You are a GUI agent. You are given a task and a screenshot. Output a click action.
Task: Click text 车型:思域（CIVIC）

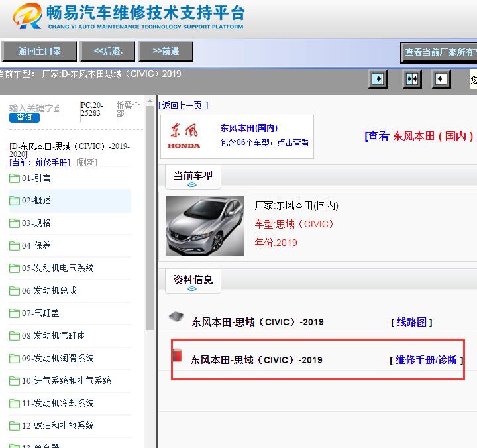click(x=294, y=224)
